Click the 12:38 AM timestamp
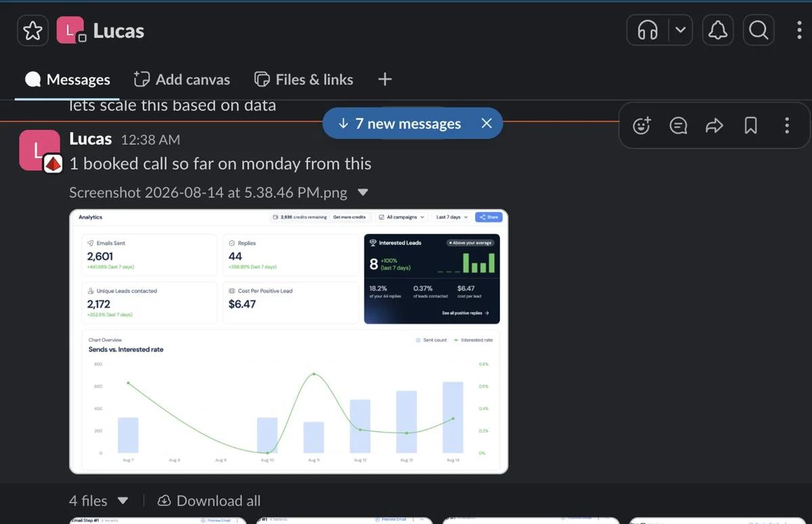812x524 pixels. [x=150, y=140]
